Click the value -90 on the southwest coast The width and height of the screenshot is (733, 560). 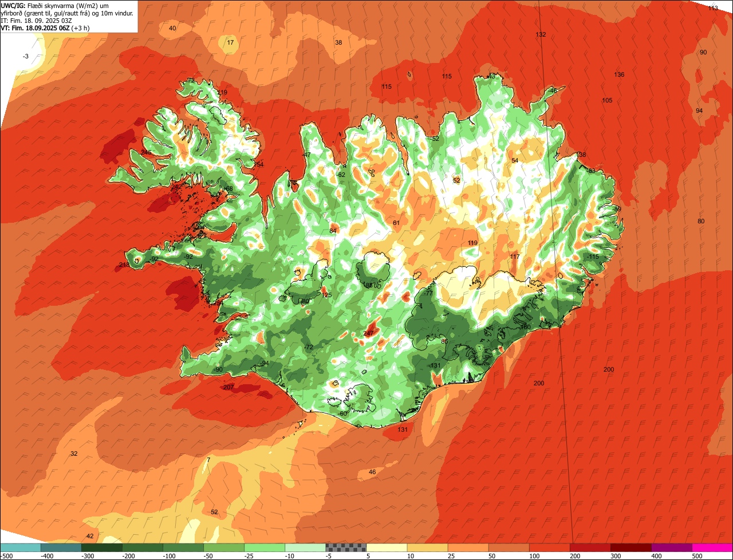click(218, 369)
